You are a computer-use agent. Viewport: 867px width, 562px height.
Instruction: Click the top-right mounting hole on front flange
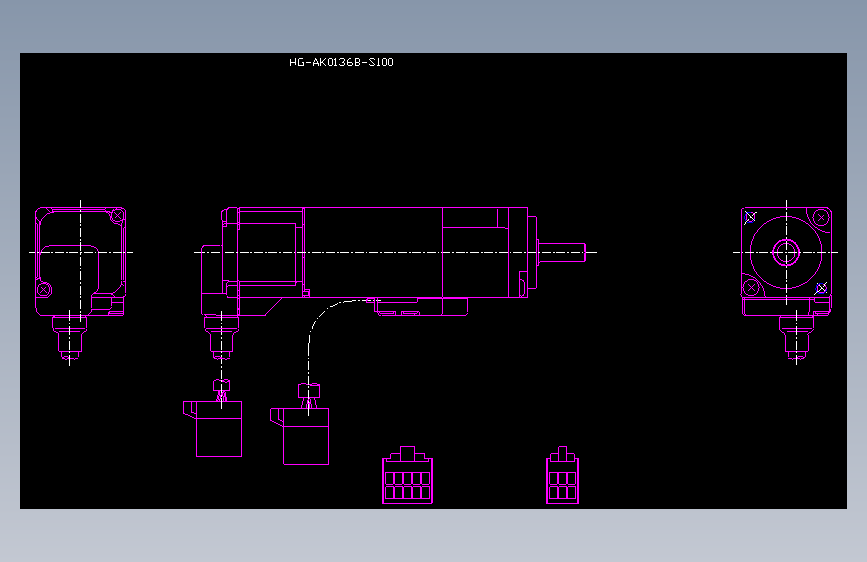point(821,218)
